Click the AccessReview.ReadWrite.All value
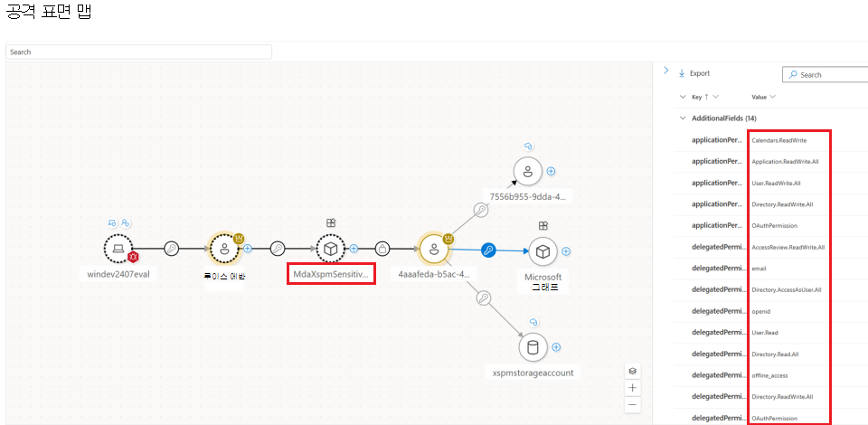This screenshot has width=868, height=425. click(x=788, y=248)
